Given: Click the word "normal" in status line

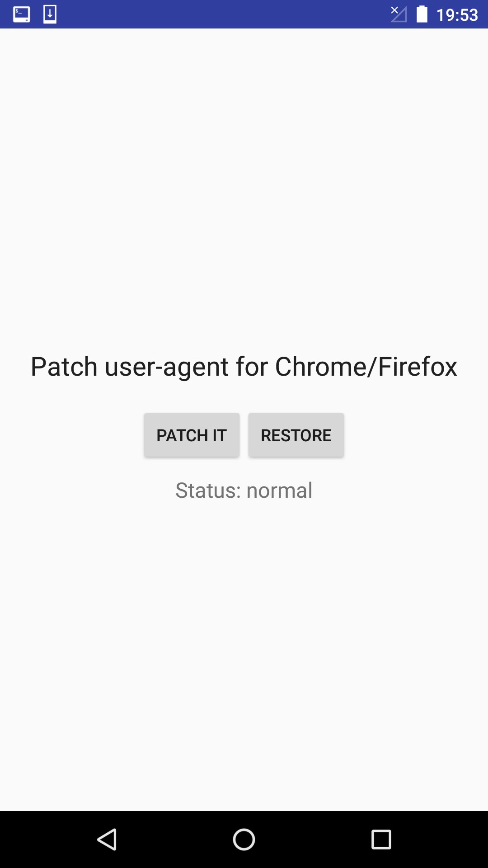Looking at the screenshot, I should [279, 491].
